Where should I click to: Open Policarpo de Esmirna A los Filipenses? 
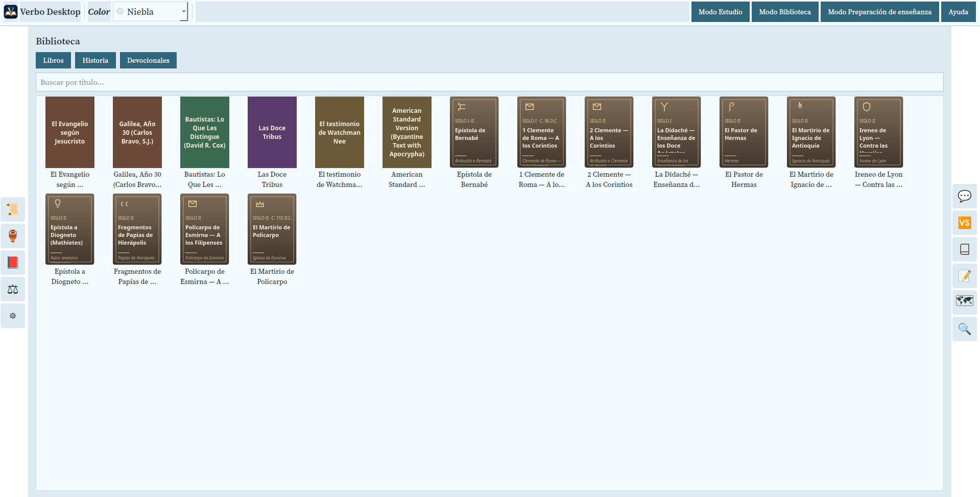205,229
